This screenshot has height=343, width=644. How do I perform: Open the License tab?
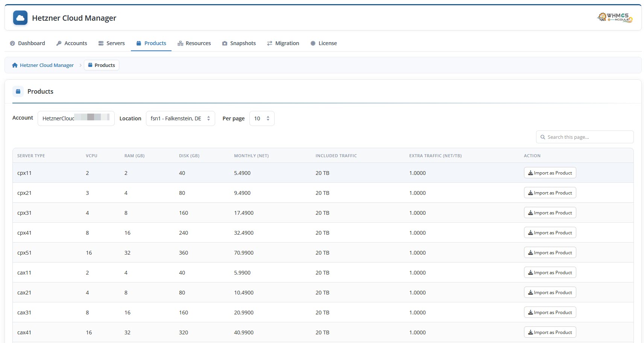click(x=324, y=43)
